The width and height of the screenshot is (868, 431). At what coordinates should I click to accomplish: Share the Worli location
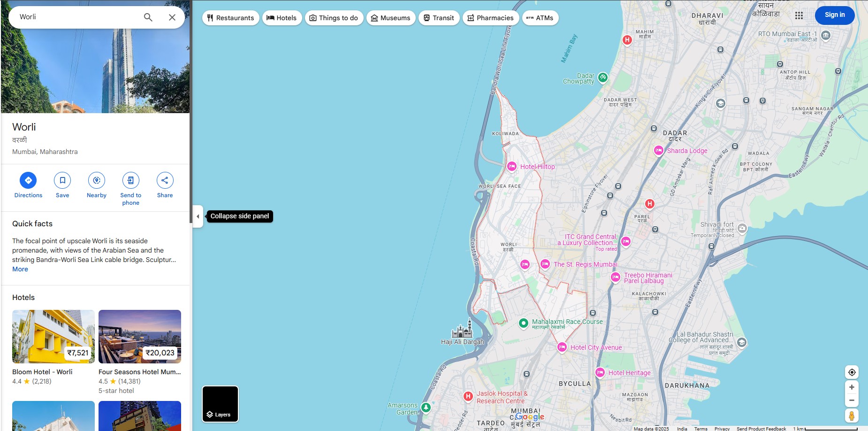(165, 185)
